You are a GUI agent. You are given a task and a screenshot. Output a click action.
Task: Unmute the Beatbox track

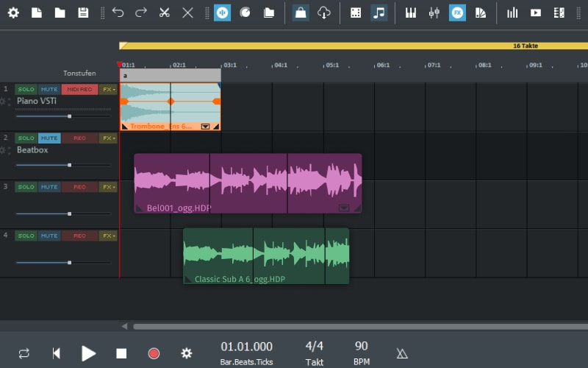point(49,138)
